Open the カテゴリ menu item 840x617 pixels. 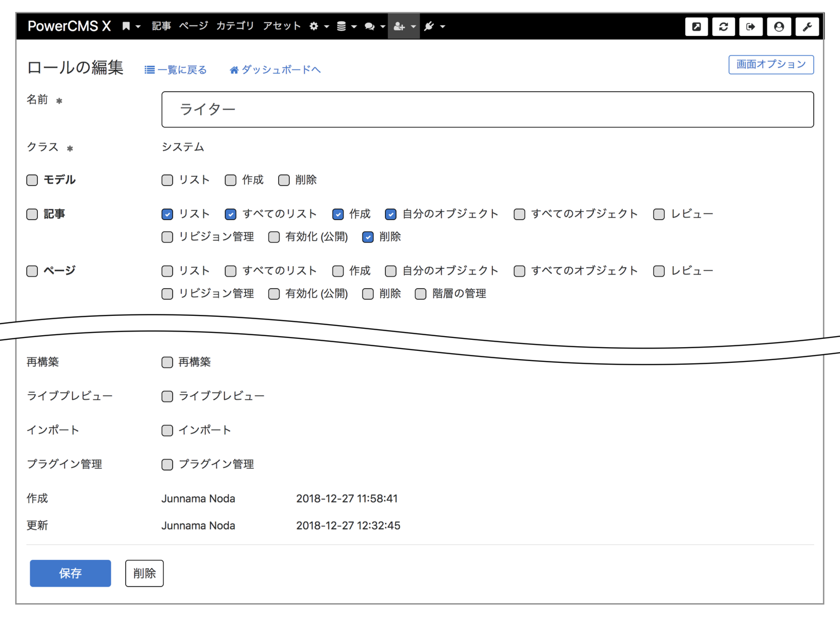click(235, 26)
